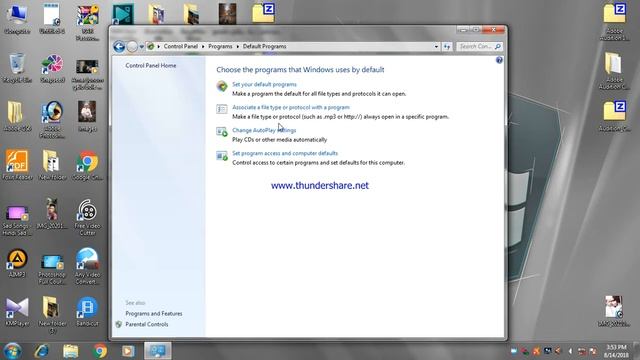
Task: Open Set your default programs link
Action: coord(264,84)
